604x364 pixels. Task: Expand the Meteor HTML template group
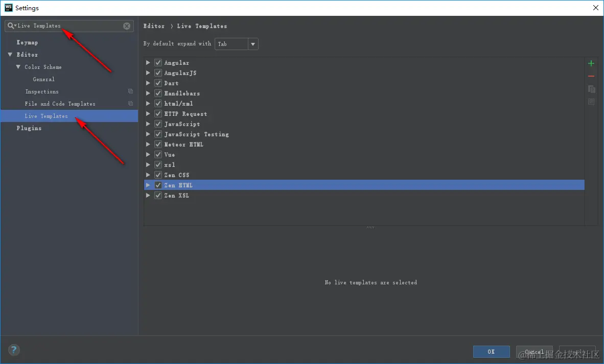tap(148, 144)
